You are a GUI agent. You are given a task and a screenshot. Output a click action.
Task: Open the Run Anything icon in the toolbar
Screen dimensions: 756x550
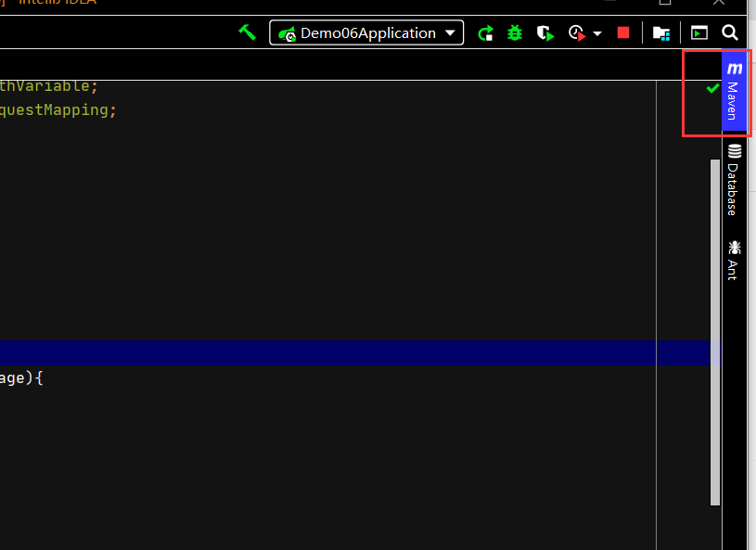click(x=699, y=32)
